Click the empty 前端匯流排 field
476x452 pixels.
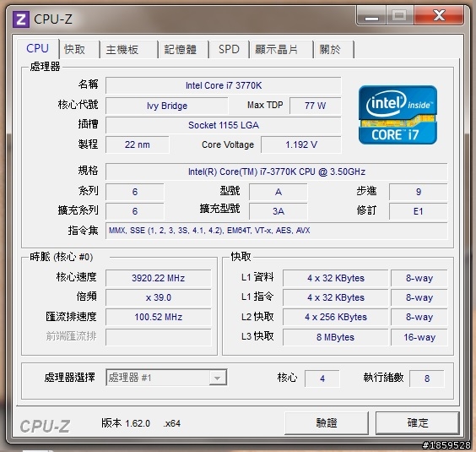[x=158, y=337]
